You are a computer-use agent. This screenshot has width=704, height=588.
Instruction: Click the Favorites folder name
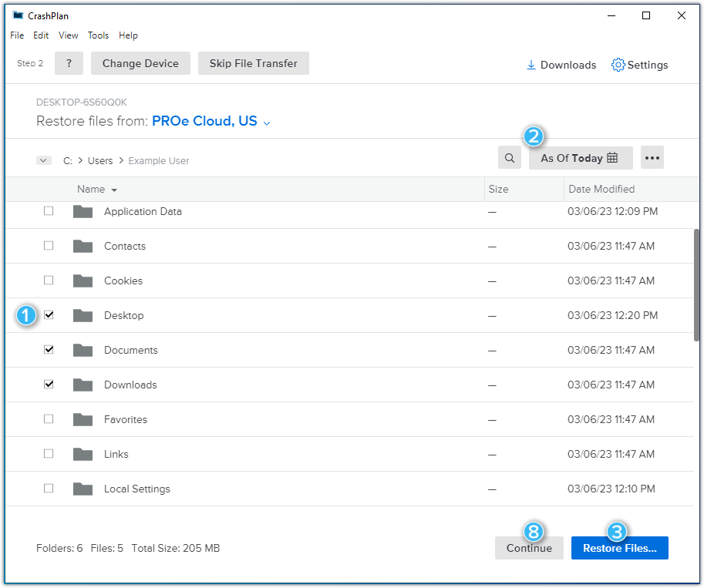tap(126, 419)
